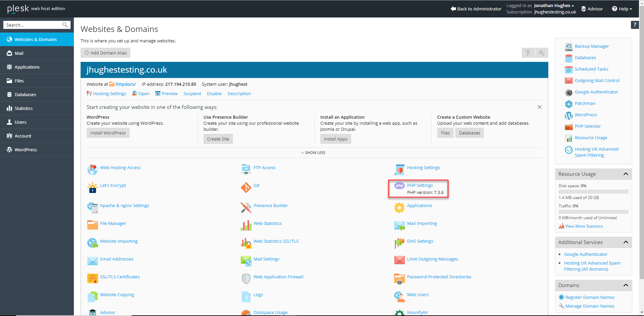Open the Backup Manager icon in the right panel
The image size is (644, 316).
569,46
